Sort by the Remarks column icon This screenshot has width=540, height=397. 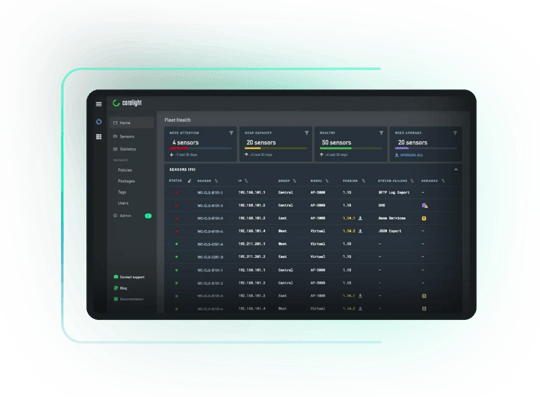pos(443,181)
